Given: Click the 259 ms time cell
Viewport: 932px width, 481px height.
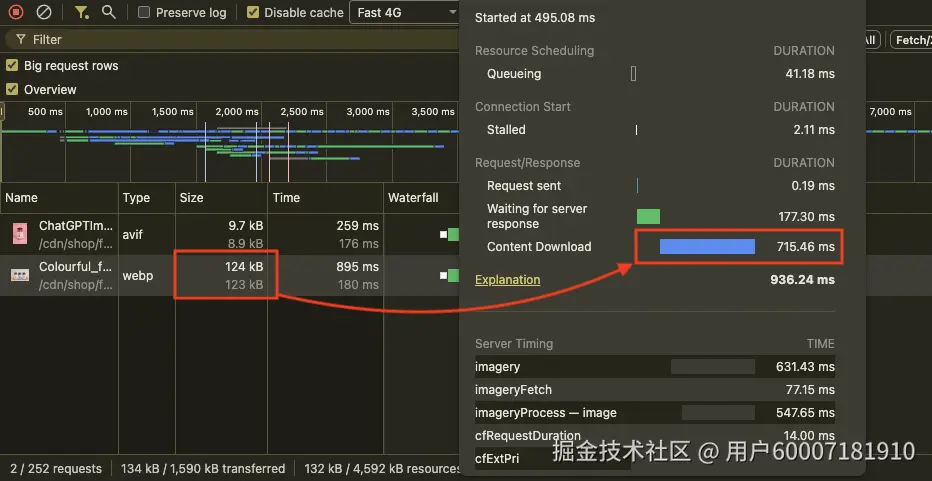Looking at the screenshot, I should pos(357,226).
